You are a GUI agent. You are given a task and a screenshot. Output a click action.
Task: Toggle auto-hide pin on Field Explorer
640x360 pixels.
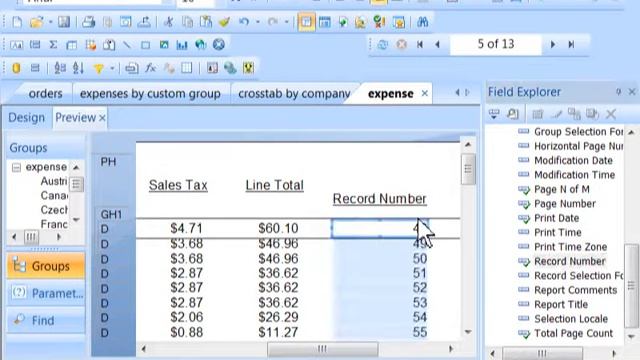tap(618, 92)
